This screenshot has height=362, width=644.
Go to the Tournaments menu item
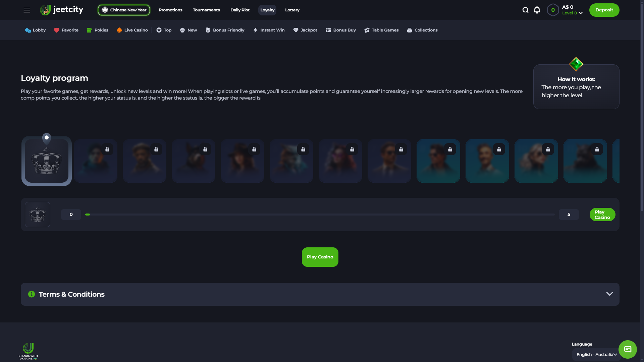[206, 10]
